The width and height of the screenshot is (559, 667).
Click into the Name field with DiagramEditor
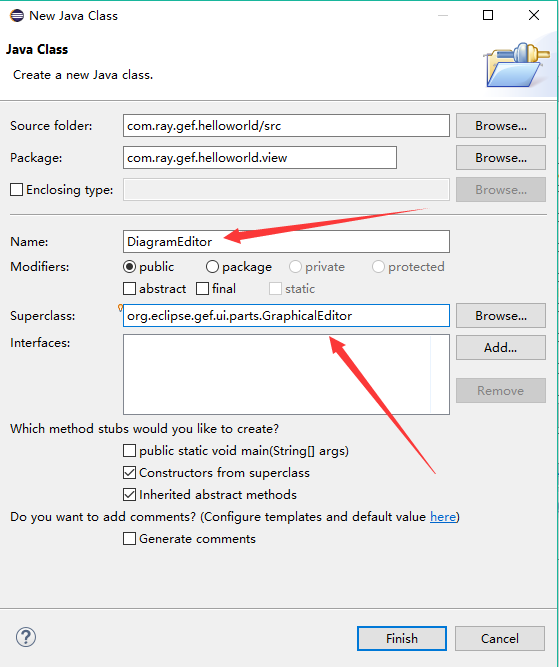pos(286,242)
